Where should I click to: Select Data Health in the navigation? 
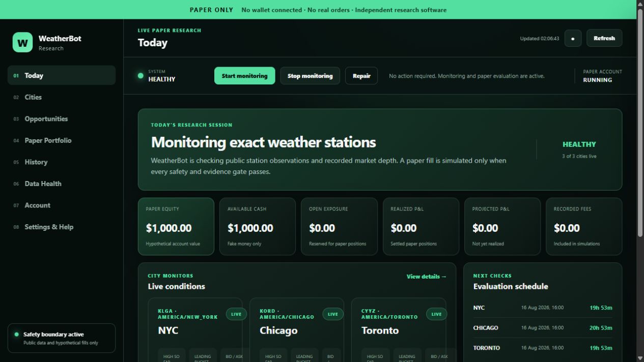coord(62,184)
